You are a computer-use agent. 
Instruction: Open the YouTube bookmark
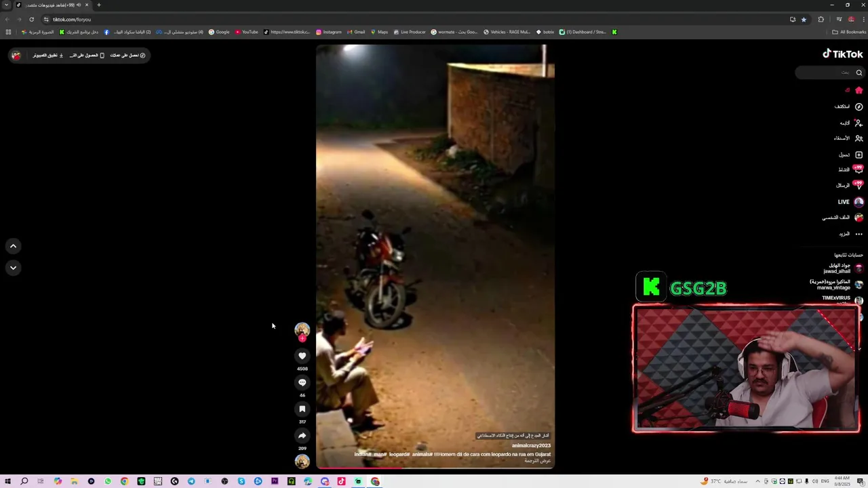pos(247,32)
